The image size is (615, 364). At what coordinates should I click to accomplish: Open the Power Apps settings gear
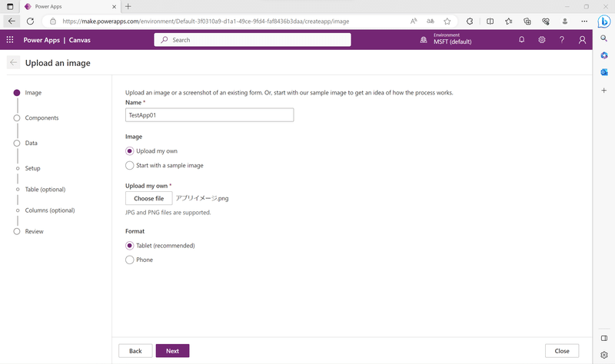click(x=542, y=40)
